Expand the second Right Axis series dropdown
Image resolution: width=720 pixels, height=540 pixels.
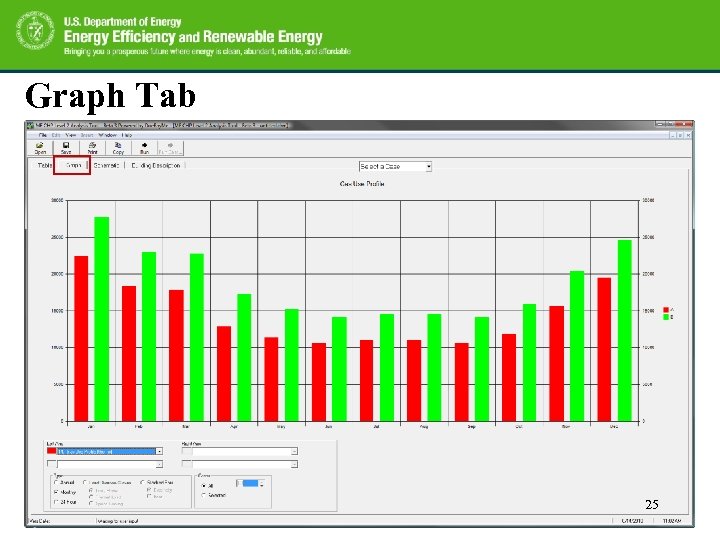click(x=294, y=464)
